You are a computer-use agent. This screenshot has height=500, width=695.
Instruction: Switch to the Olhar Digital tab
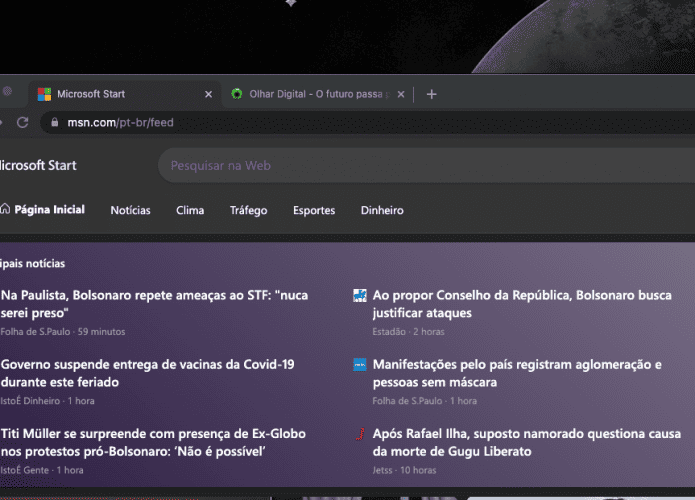click(317, 94)
